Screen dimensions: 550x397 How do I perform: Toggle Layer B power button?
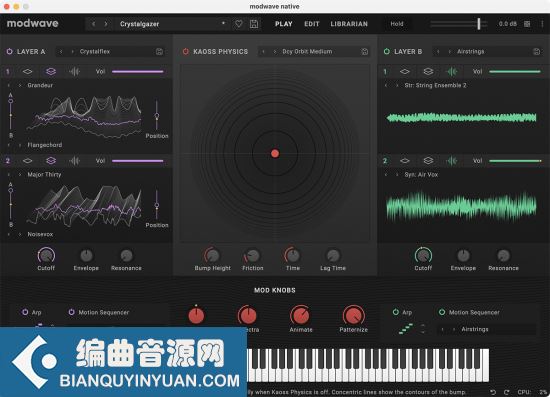click(x=387, y=52)
